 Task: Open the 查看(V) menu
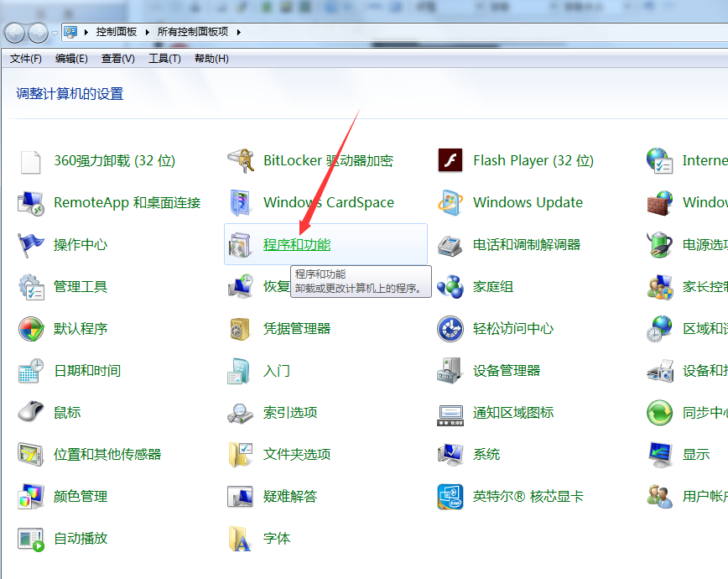coord(118,59)
